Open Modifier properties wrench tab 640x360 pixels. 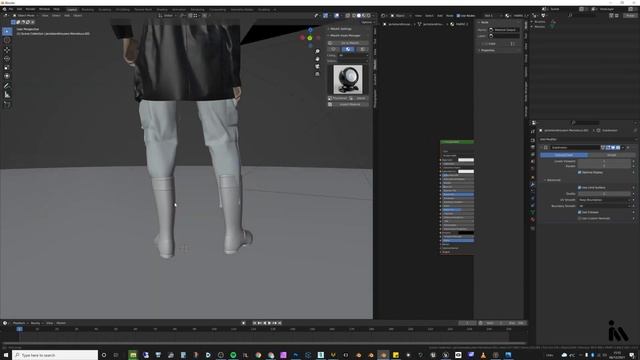(533, 184)
